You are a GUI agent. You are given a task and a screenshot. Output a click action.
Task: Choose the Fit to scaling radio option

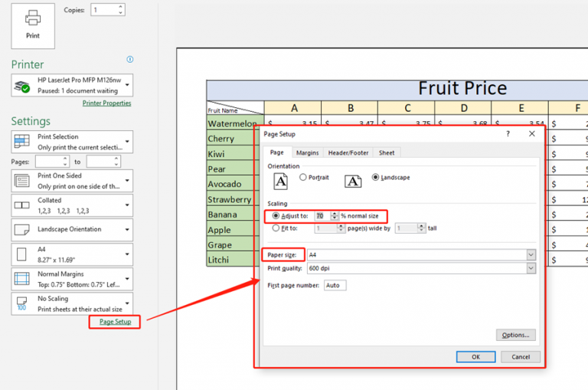pyautogui.click(x=276, y=228)
